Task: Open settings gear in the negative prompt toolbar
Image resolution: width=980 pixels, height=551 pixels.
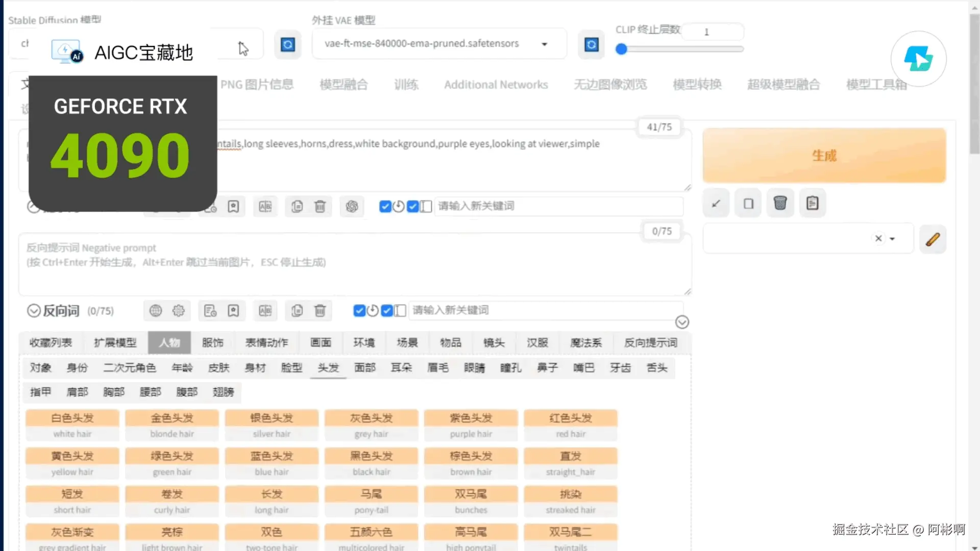Action: [178, 311]
